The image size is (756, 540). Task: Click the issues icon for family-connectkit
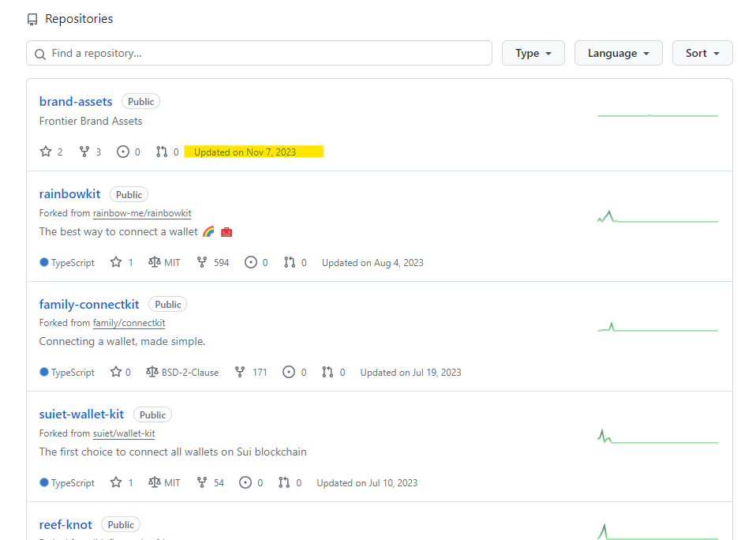(289, 372)
